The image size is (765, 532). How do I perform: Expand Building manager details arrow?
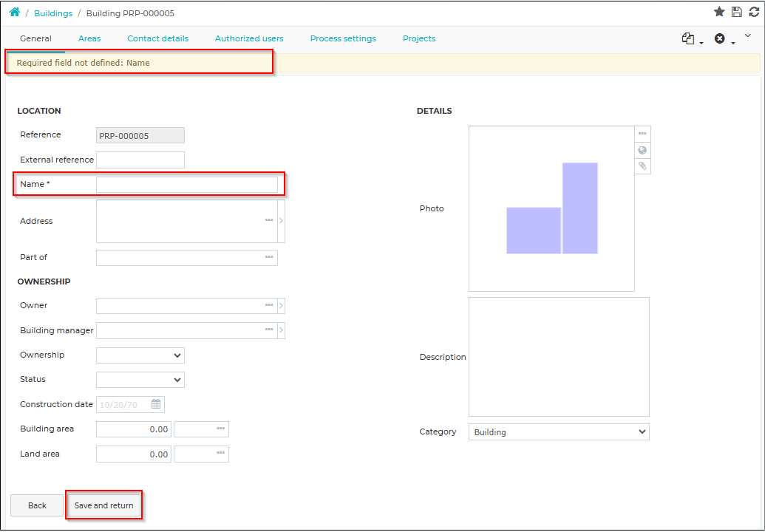[x=281, y=330]
